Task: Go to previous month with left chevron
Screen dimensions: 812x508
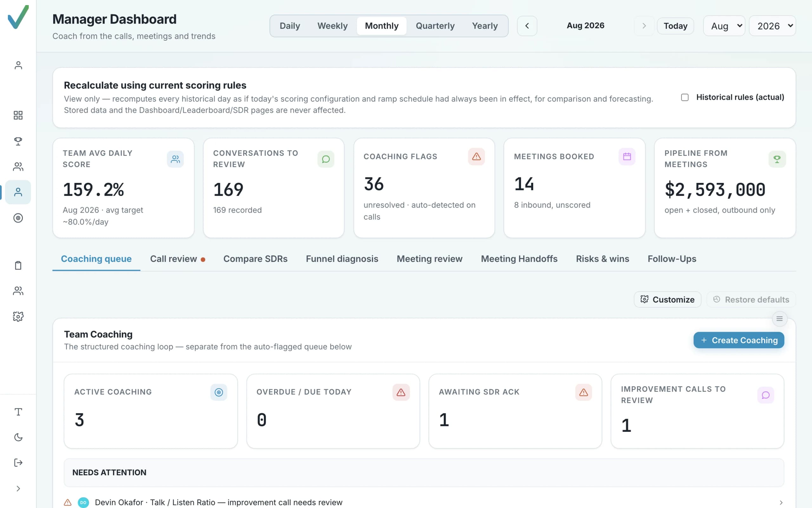Action: coord(527,26)
